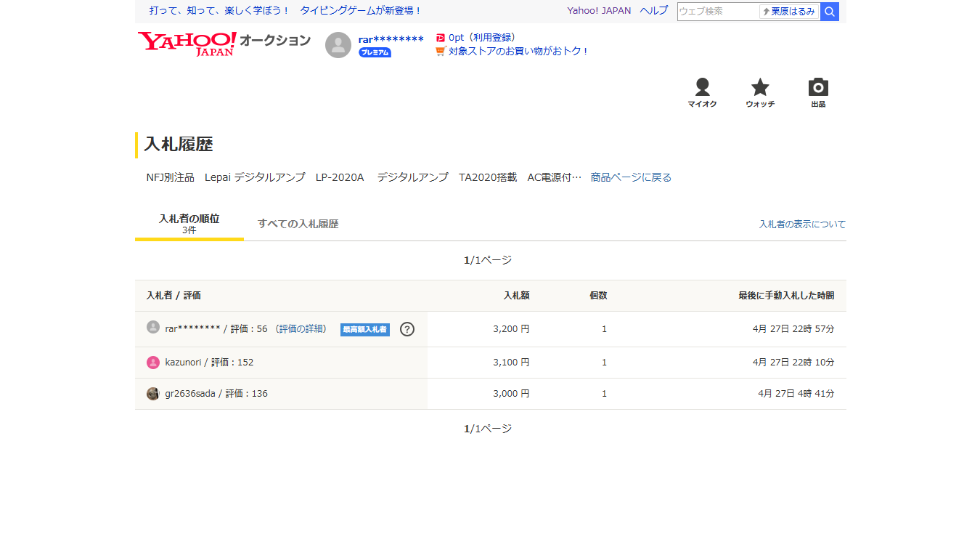
Task: Open the タイピングゲーム promo link
Action: [338, 11]
